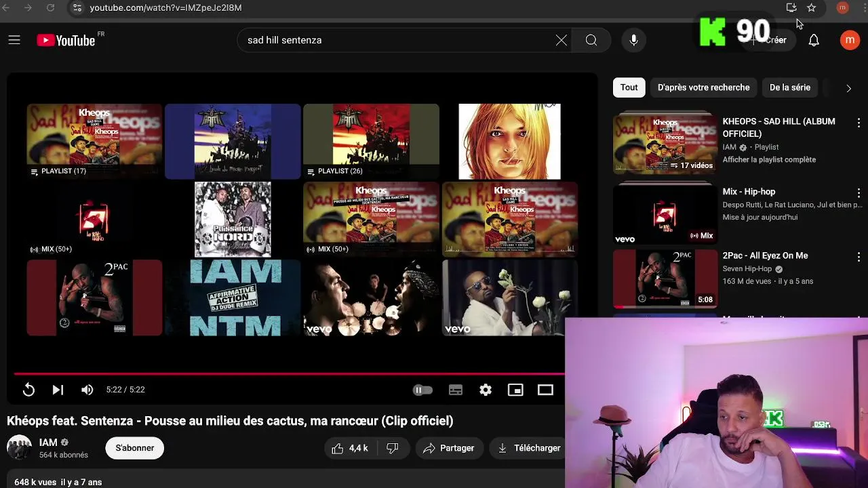Open the notifications bell
Viewport: 868px width, 488px height.
(x=814, y=40)
